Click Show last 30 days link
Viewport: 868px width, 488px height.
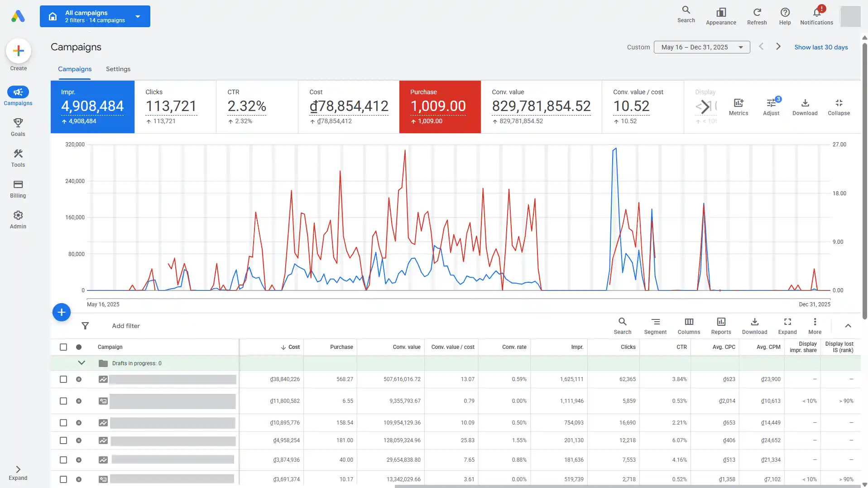[x=821, y=47]
